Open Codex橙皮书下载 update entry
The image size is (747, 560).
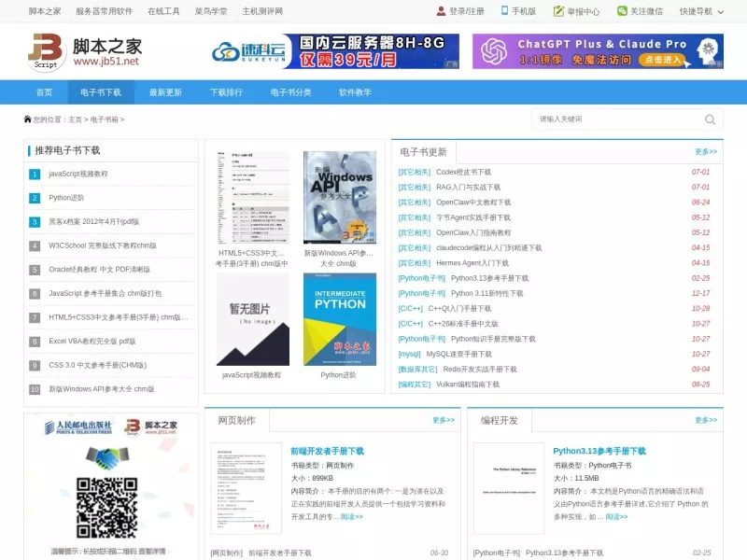[x=463, y=172]
